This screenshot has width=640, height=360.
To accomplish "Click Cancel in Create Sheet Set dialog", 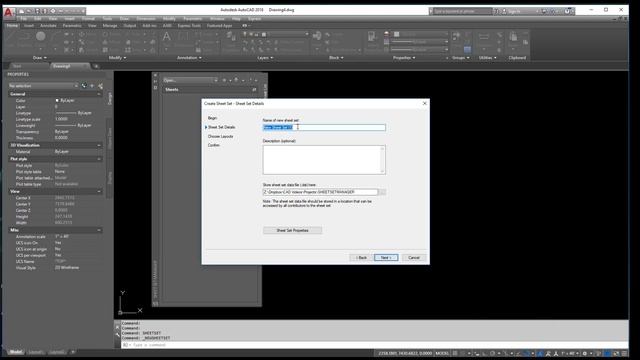I will (413, 258).
